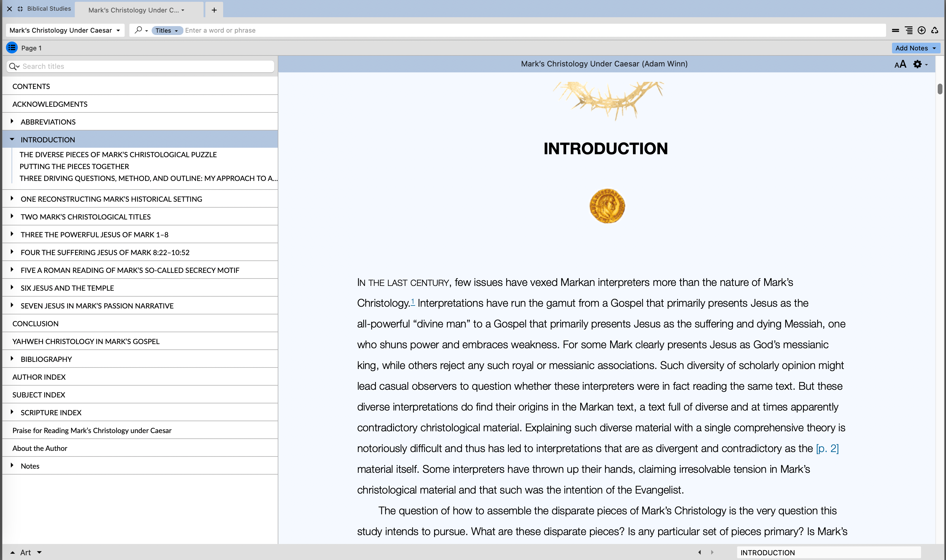Click the Biblical Studies workspace grid icon

coord(20,9)
